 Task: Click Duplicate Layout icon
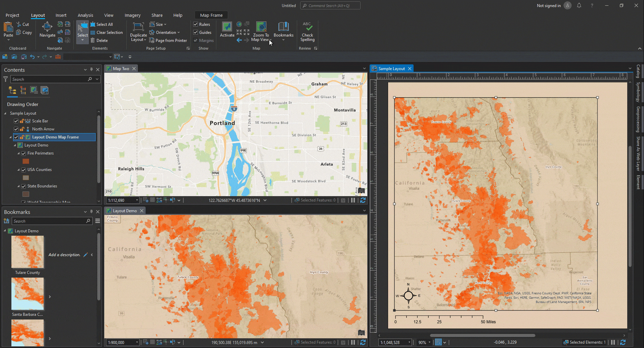point(138,27)
